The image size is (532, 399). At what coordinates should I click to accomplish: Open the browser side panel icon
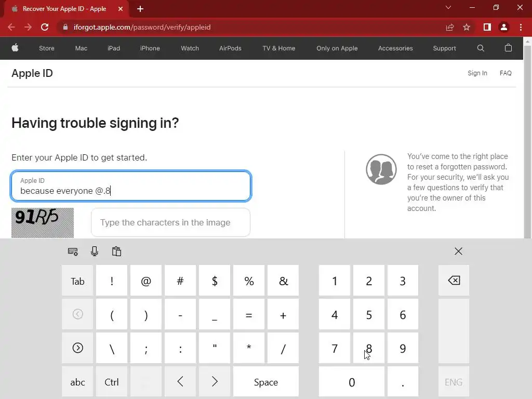tap(487, 27)
